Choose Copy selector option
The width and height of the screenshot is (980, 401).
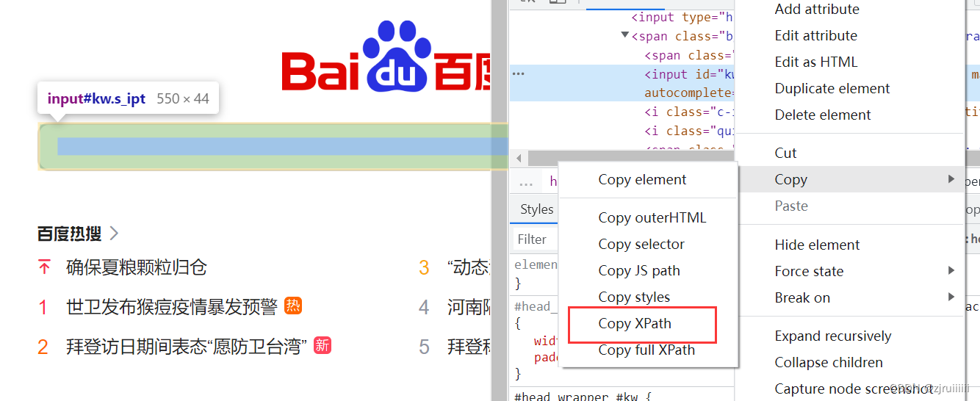(641, 245)
